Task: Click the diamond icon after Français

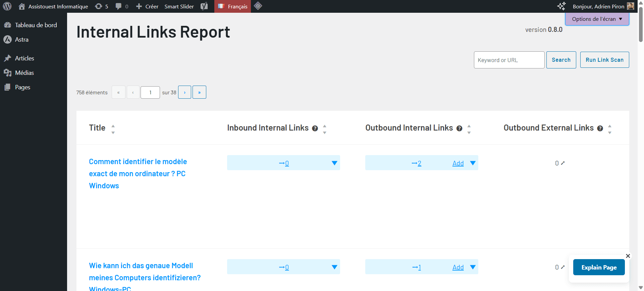Action: tap(258, 6)
